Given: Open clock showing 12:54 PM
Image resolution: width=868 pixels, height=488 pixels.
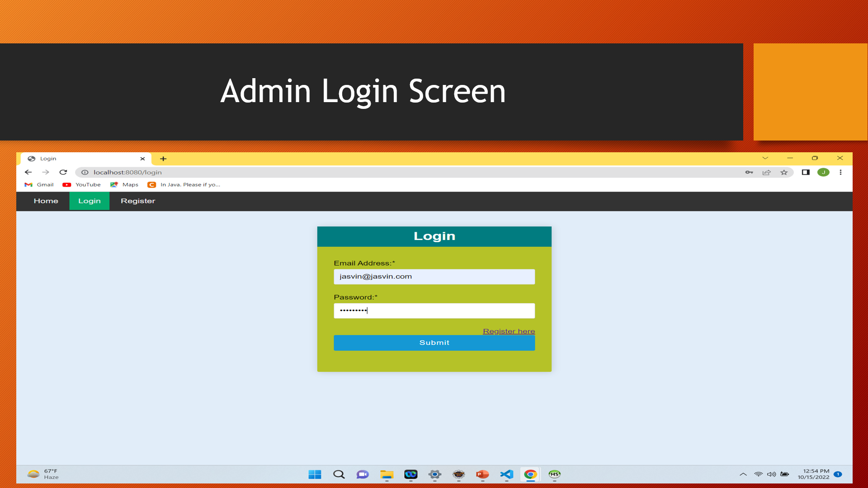Looking at the screenshot, I should tap(813, 474).
